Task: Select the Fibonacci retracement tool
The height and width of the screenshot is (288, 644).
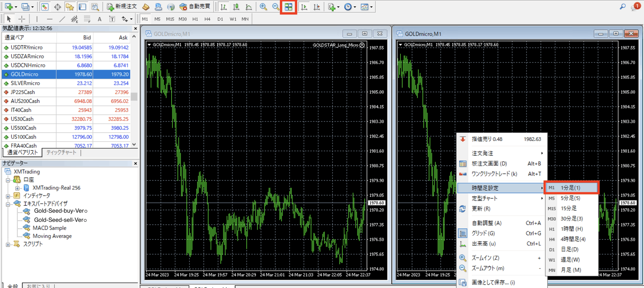Action: [x=87, y=19]
